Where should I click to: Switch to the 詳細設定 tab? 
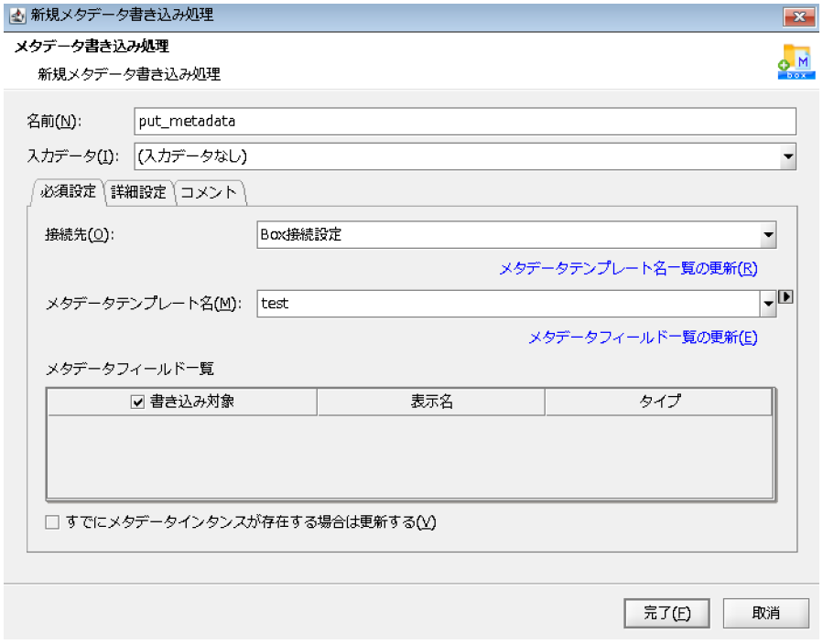[138, 192]
